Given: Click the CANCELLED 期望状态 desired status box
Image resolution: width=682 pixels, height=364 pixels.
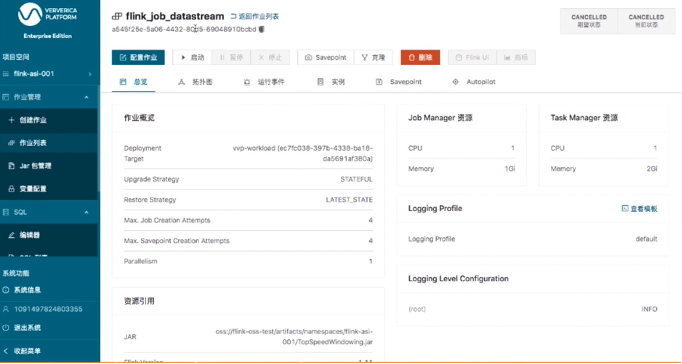Looking at the screenshot, I should click(589, 21).
